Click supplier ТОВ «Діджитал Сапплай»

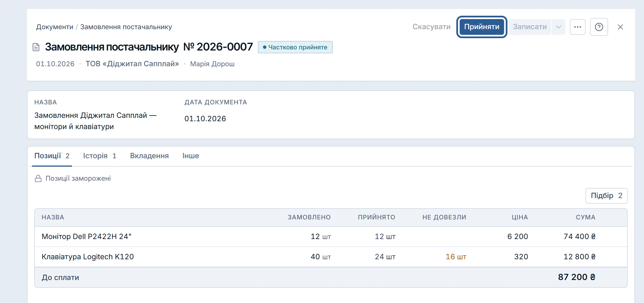click(132, 64)
